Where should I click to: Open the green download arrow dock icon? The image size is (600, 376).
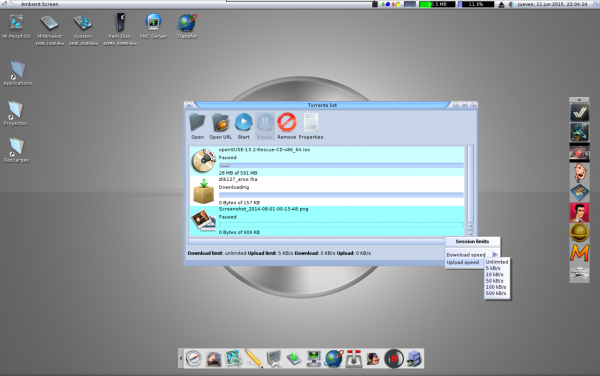click(x=293, y=359)
